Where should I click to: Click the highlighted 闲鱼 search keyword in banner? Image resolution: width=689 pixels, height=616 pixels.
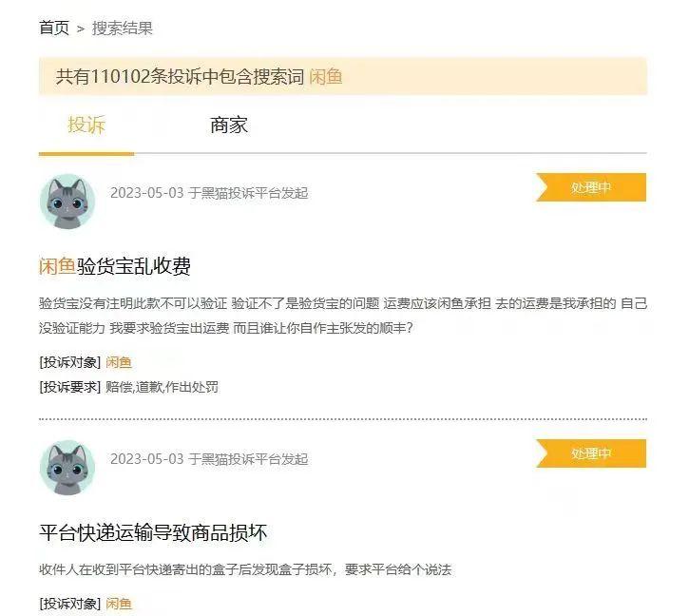(x=326, y=76)
